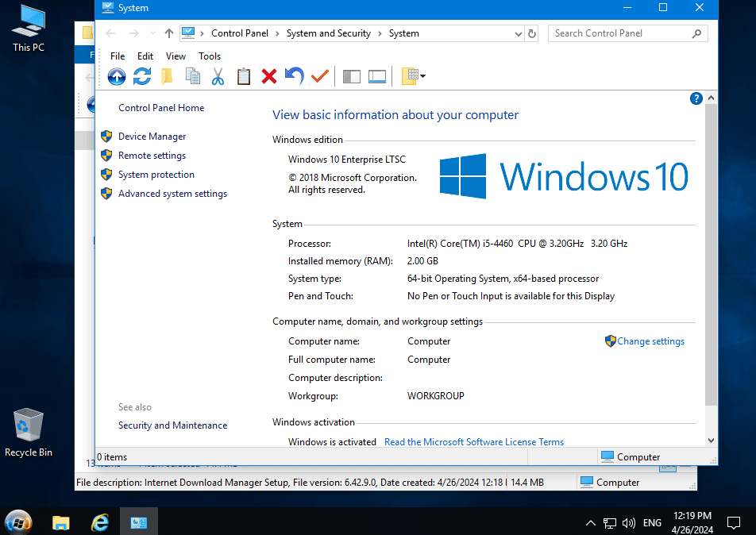Viewport: 756px width, 535px height.
Task: Click the red Delete X icon
Action: pos(269,76)
